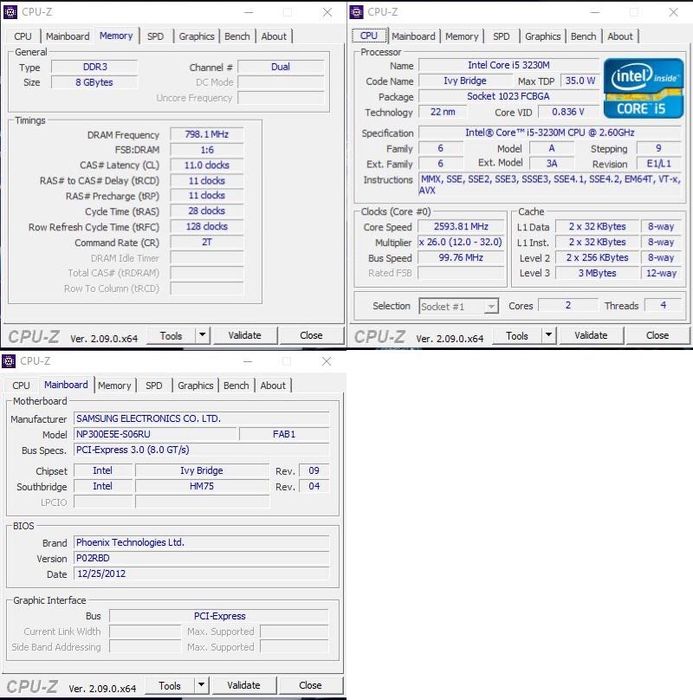
Task: Open SPD tab in the Mainboard window
Action: 154,385
